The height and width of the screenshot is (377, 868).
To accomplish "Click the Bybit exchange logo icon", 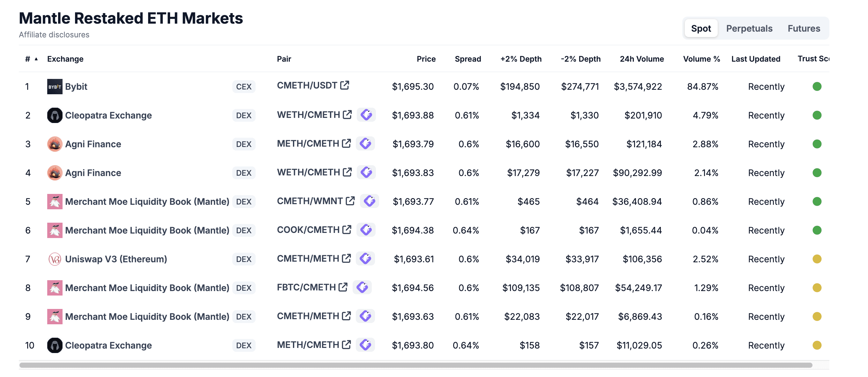I will [x=55, y=87].
